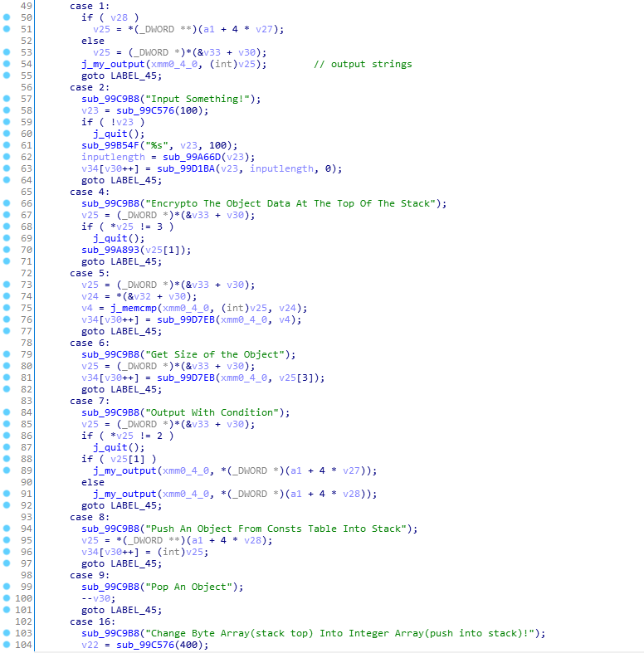This screenshot has height=653, width=644.
Task: Select variable v24 on line 74
Action: click(90, 296)
